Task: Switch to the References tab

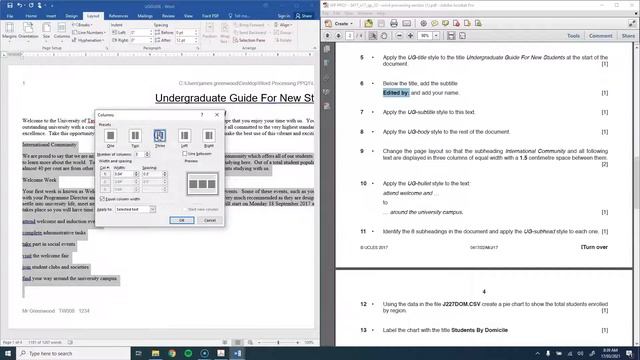Action: [x=118, y=16]
